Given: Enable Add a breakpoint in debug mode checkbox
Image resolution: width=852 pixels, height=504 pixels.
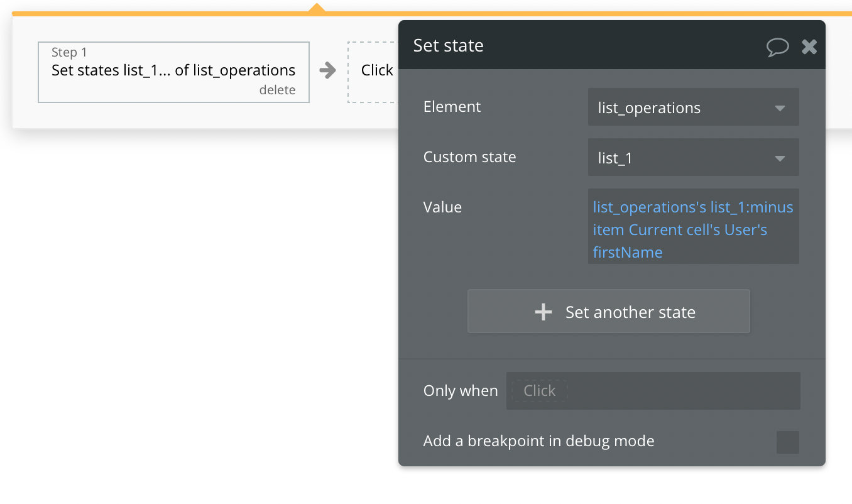Looking at the screenshot, I should [788, 442].
